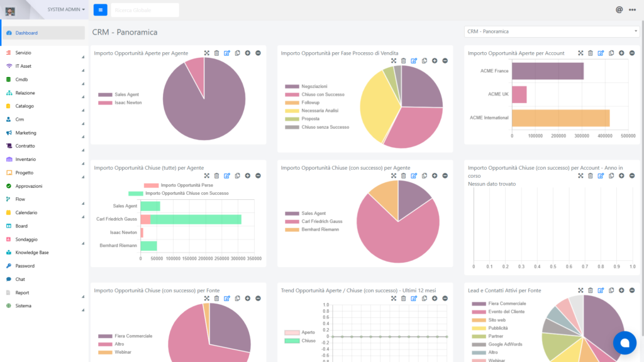Copy the Fase Processo di Vendita widget
Screen dimensions: 644x362
[x=425, y=61]
